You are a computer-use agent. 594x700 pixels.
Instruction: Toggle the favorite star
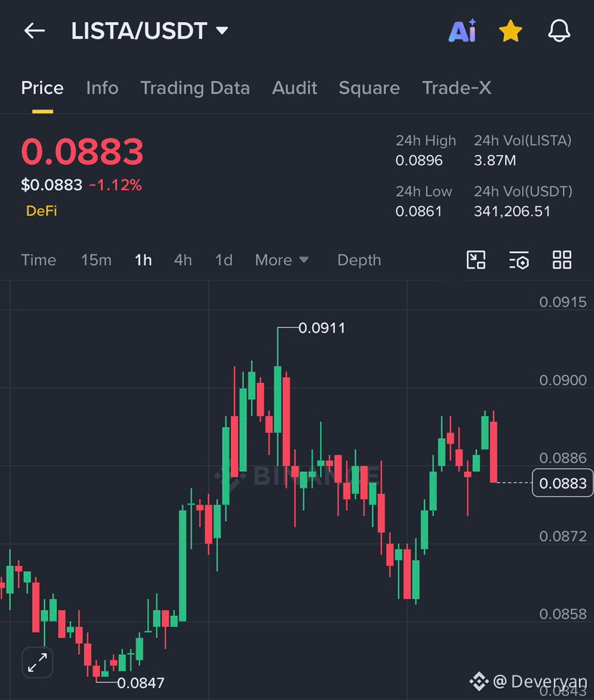(511, 32)
